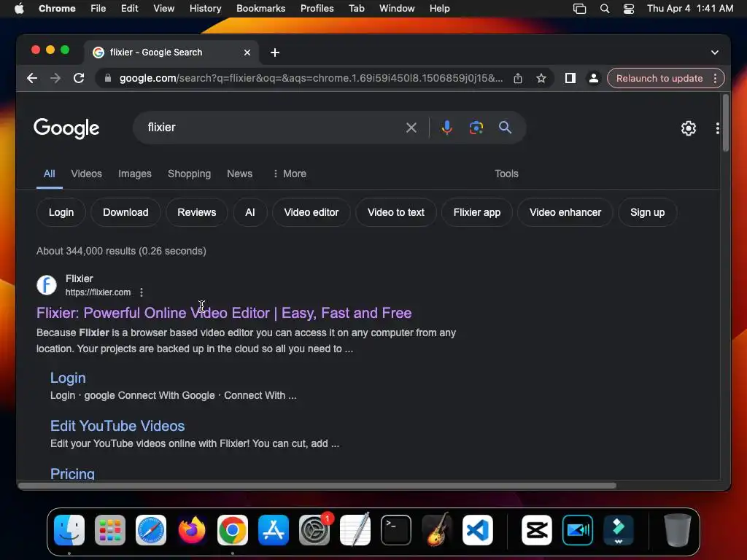Select the Flixier app chip
The image size is (747, 560).
477,212
